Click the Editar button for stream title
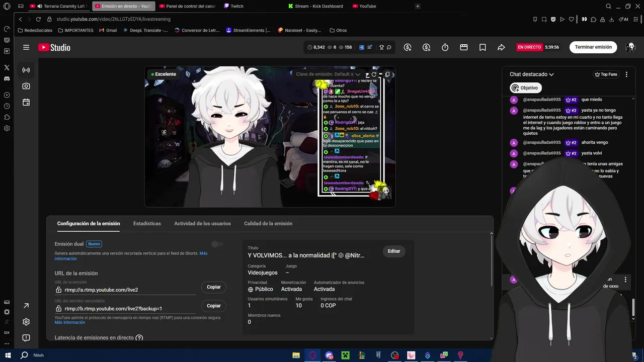644x362 pixels. pos(394,251)
